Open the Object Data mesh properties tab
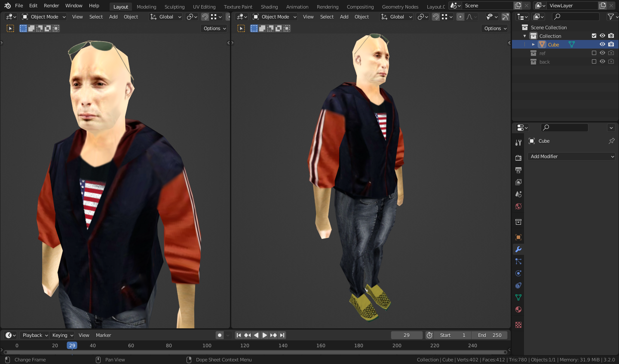Image resolution: width=619 pixels, height=364 pixels. click(518, 297)
